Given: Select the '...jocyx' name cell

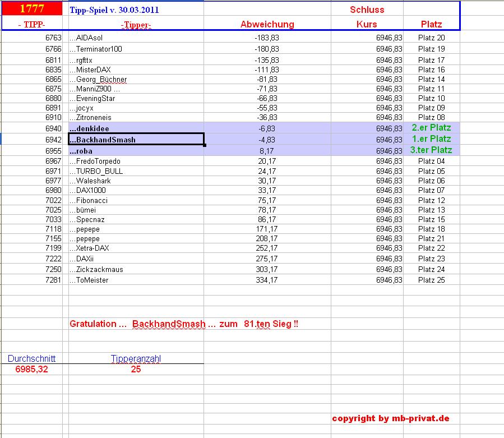Looking at the screenshot, I should pyautogui.click(x=136, y=108).
